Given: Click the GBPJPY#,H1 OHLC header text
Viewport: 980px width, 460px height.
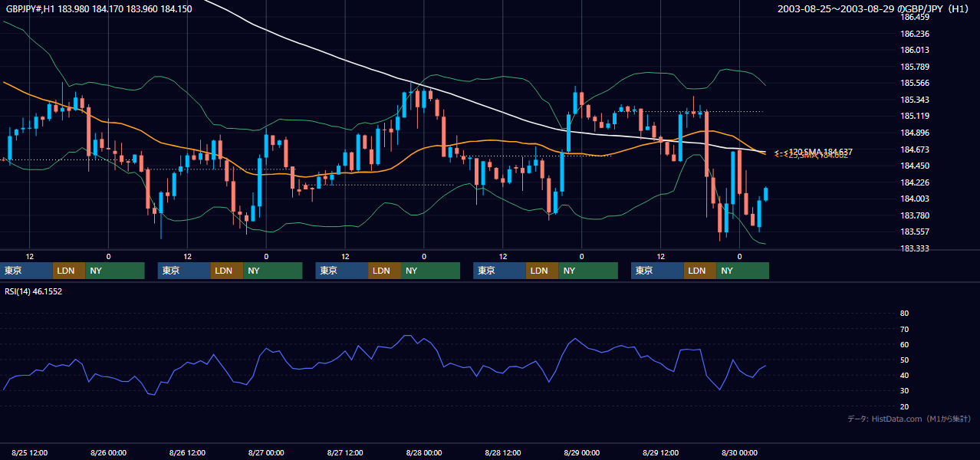Looking at the screenshot, I should [x=99, y=9].
